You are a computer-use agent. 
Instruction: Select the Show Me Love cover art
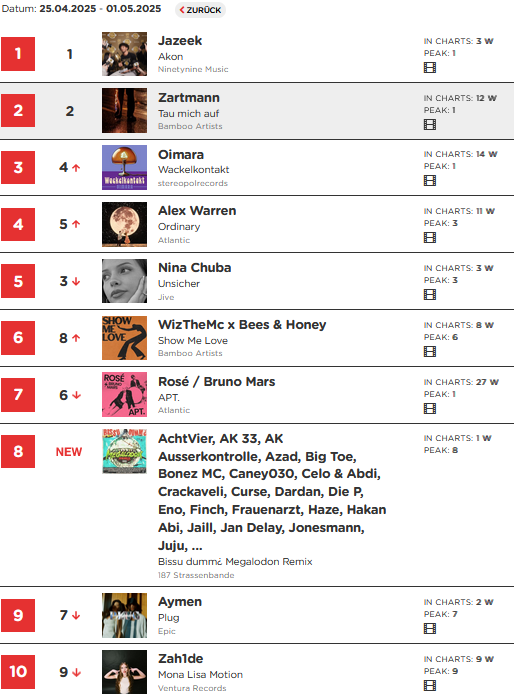pos(124,338)
